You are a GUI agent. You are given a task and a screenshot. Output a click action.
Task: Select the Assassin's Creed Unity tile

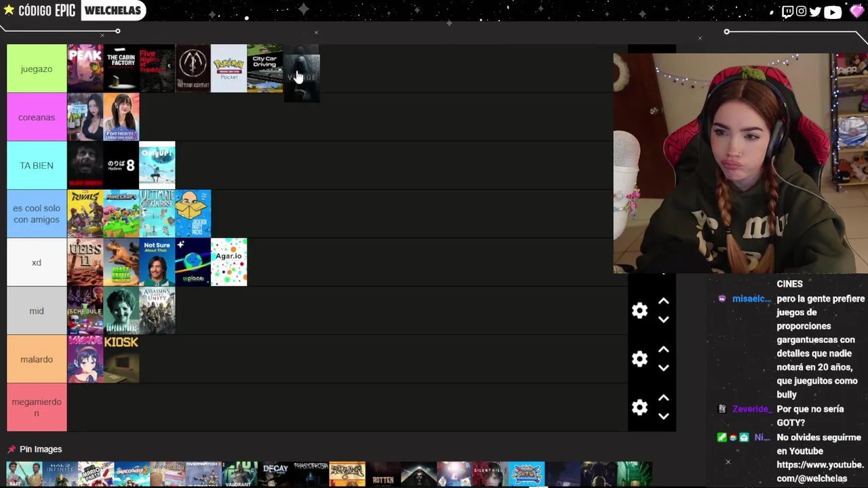pyautogui.click(x=157, y=310)
